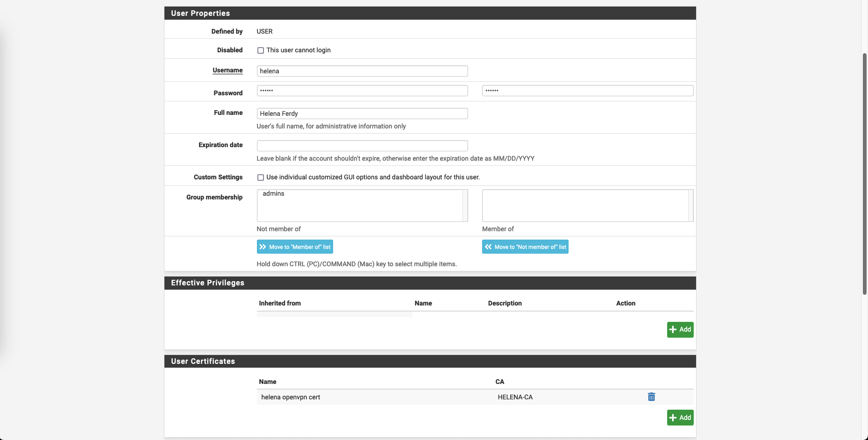Click Add button in User Certificates
The height and width of the screenshot is (440, 868).
680,418
